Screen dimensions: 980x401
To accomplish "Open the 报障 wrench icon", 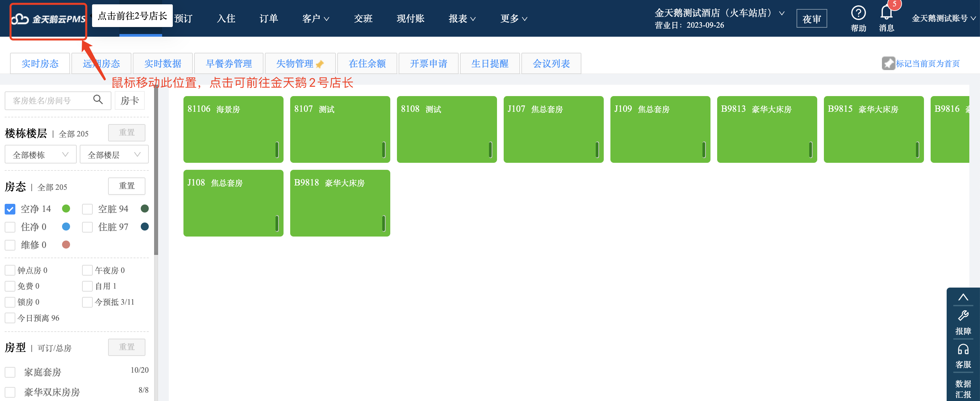I will tap(963, 316).
